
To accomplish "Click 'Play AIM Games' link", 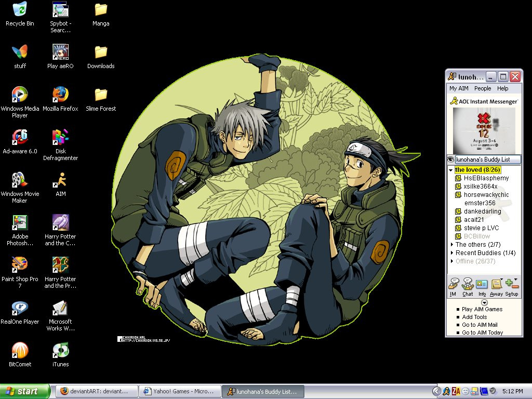I will (482, 309).
